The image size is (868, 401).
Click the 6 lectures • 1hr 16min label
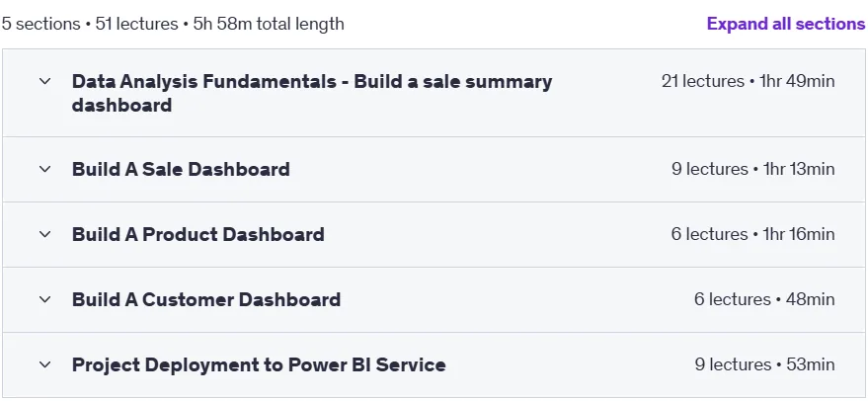coord(753,234)
